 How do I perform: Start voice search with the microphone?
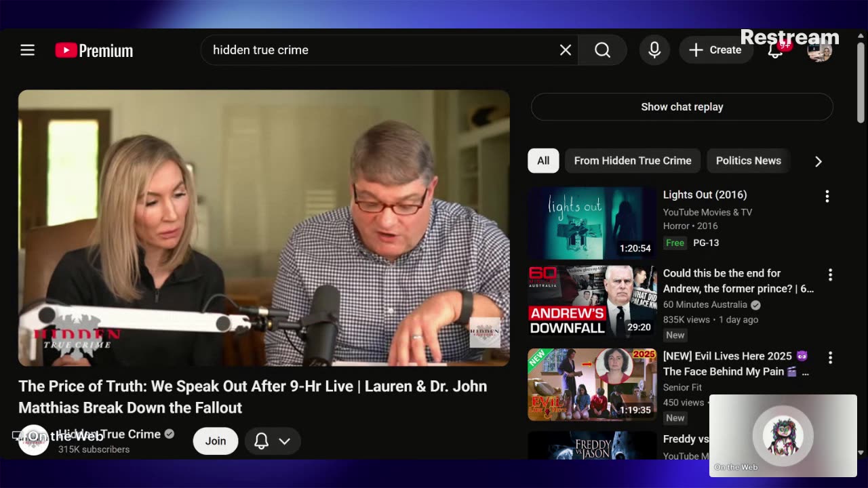[654, 50]
